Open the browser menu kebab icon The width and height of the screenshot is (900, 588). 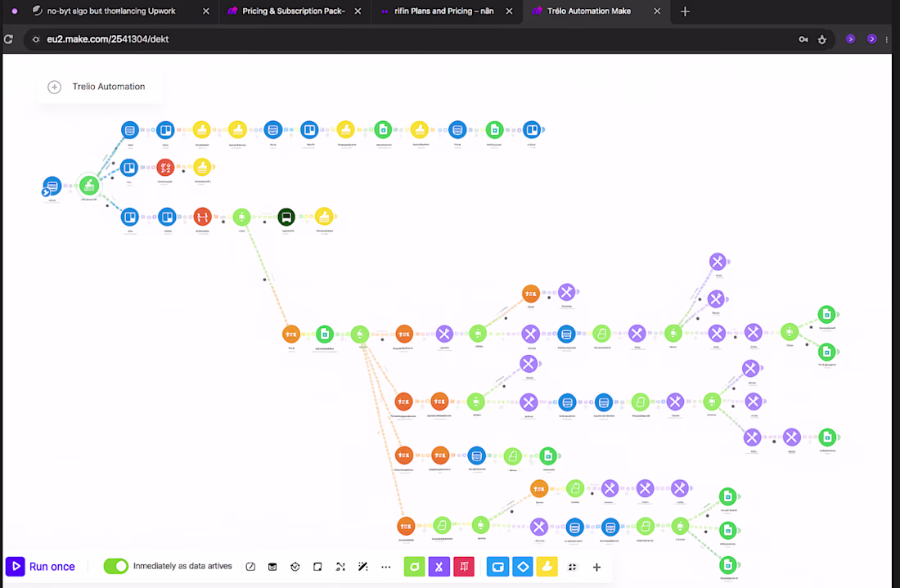tap(887, 39)
